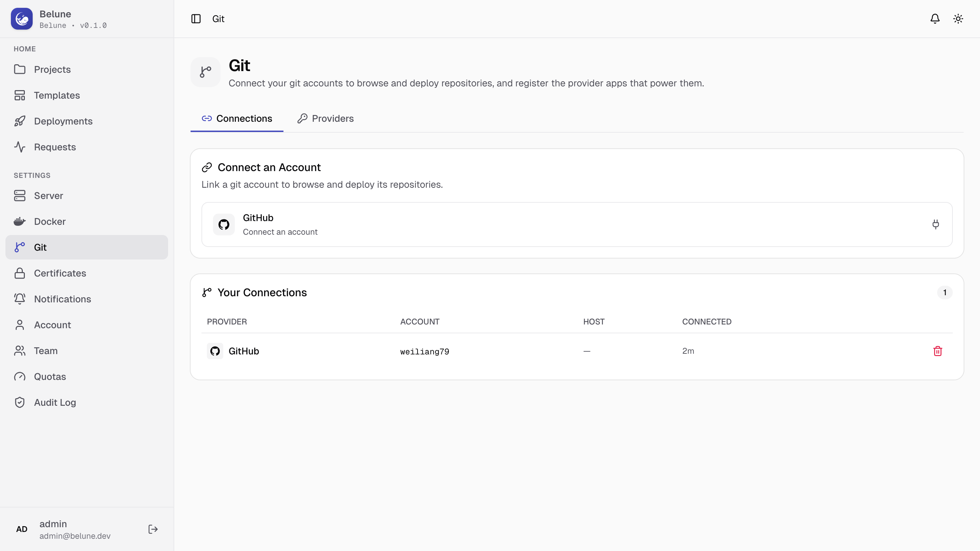980x551 pixels.
Task: Click the Requests activity pulse icon
Action: click(x=20, y=147)
